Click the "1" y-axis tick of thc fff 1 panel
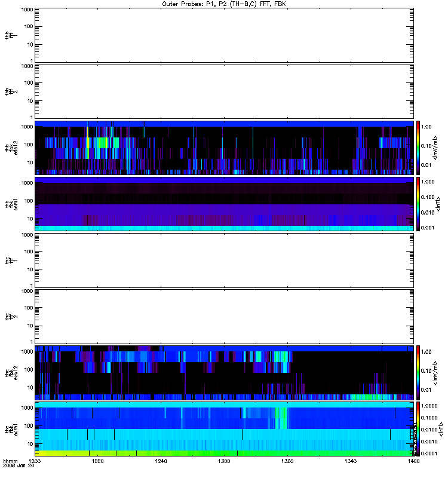Screen dimensions: 448x478 click(32, 286)
